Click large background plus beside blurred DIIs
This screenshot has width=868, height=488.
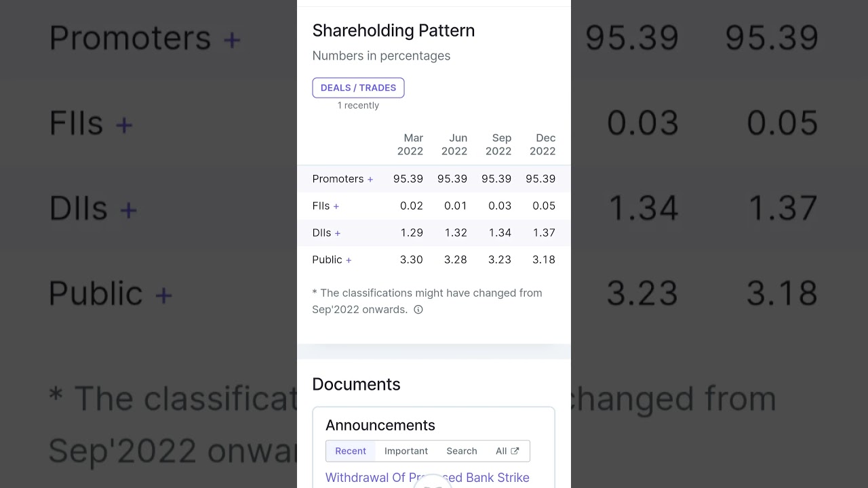point(129,209)
